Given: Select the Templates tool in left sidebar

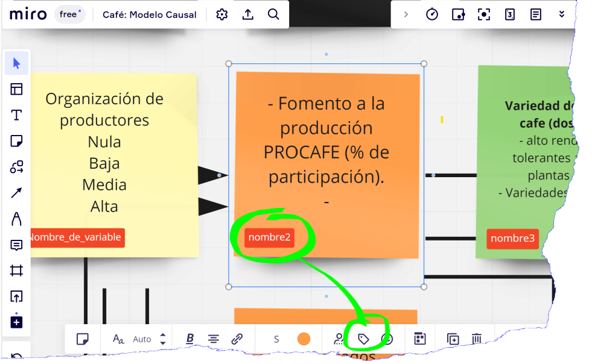Looking at the screenshot, I should pyautogui.click(x=16, y=90).
